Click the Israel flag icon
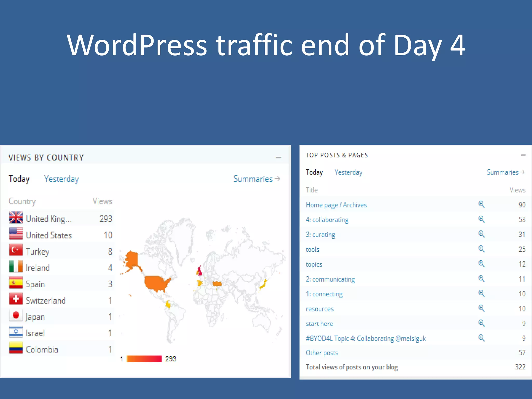This screenshot has height=399, width=532. (x=16, y=332)
